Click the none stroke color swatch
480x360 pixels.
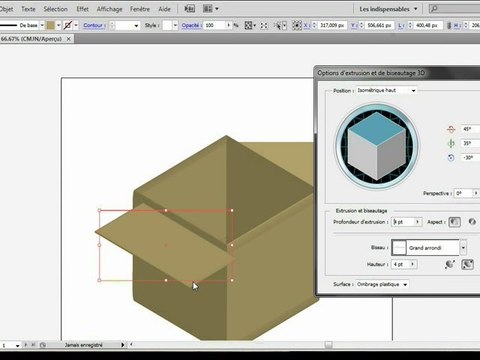point(68,25)
